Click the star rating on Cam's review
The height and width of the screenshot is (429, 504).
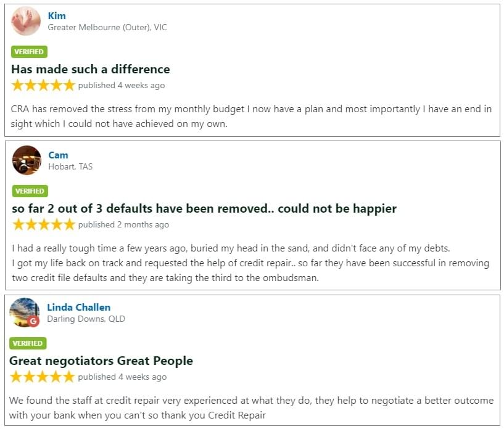click(x=44, y=224)
